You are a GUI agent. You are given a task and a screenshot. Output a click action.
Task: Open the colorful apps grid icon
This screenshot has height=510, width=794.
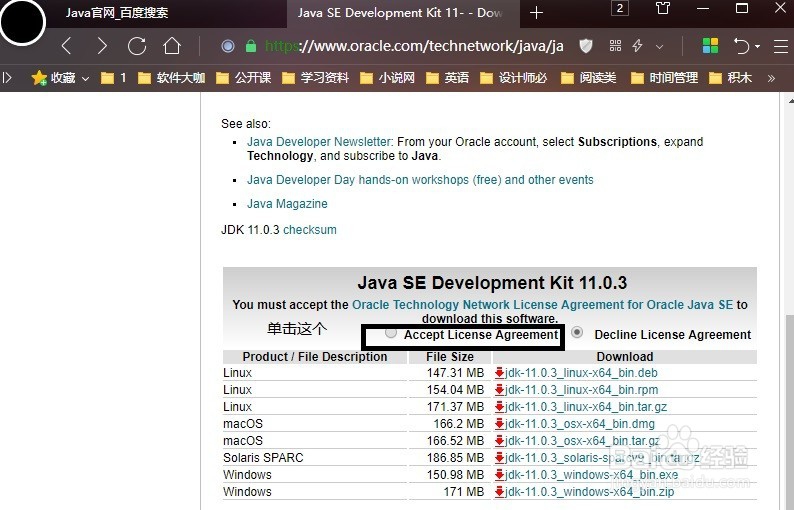click(x=710, y=46)
